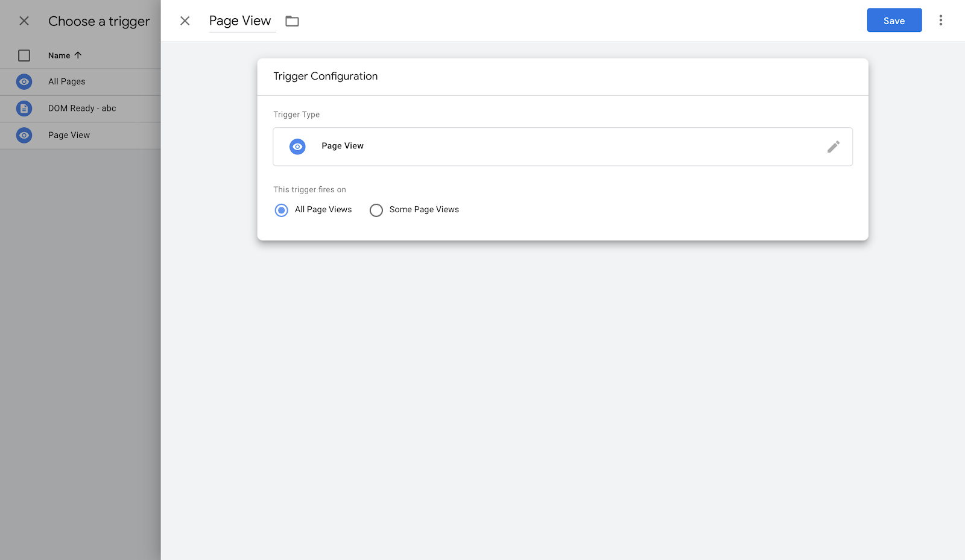Open the three-dot more options menu
This screenshot has width=965, height=560.
pyautogui.click(x=940, y=20)
